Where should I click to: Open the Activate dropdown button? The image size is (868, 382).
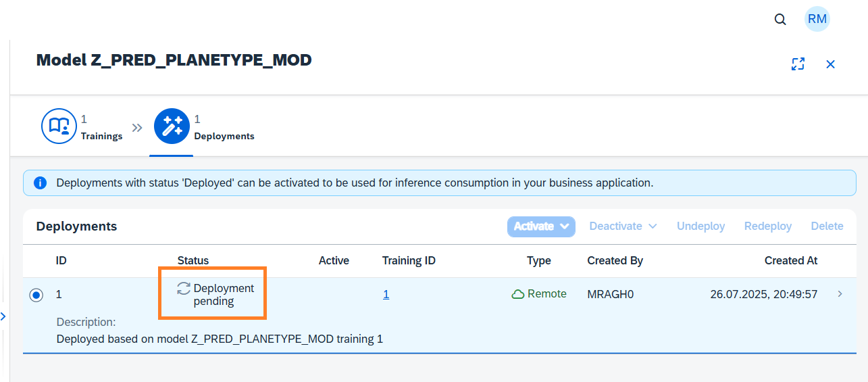tap(541, 226)
